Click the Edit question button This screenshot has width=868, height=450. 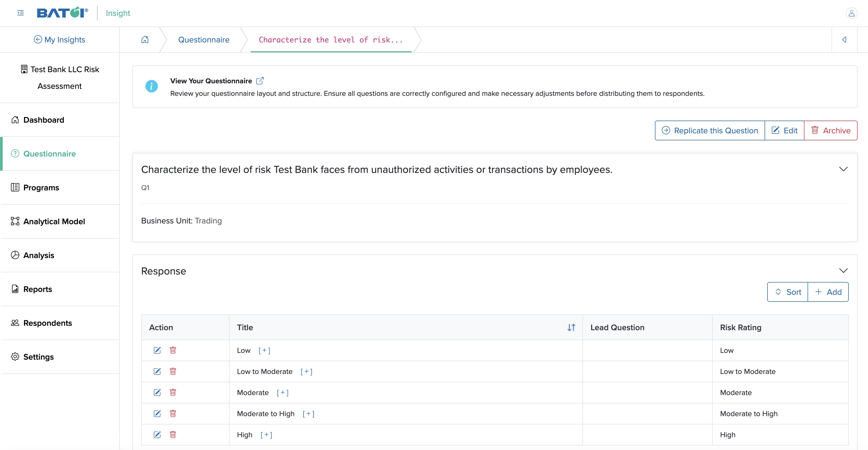click(784, 130)
